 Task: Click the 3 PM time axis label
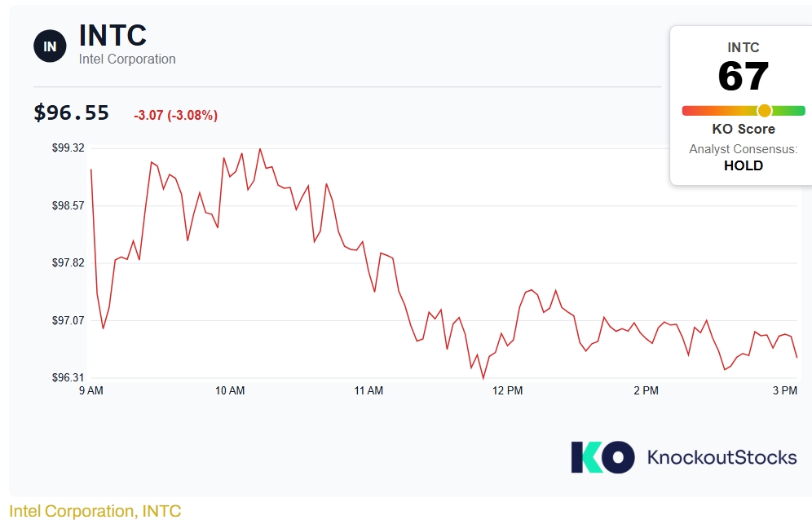tap(785, 390)
